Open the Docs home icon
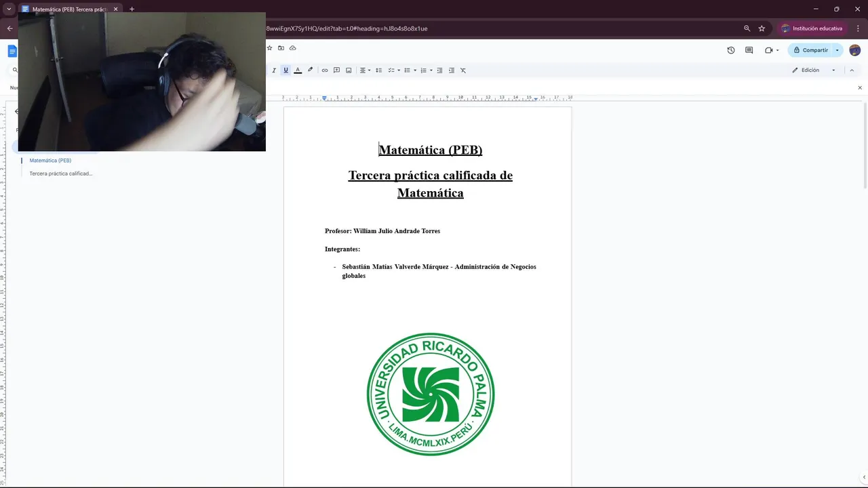868x488 pixels. (x=12, y=51)
